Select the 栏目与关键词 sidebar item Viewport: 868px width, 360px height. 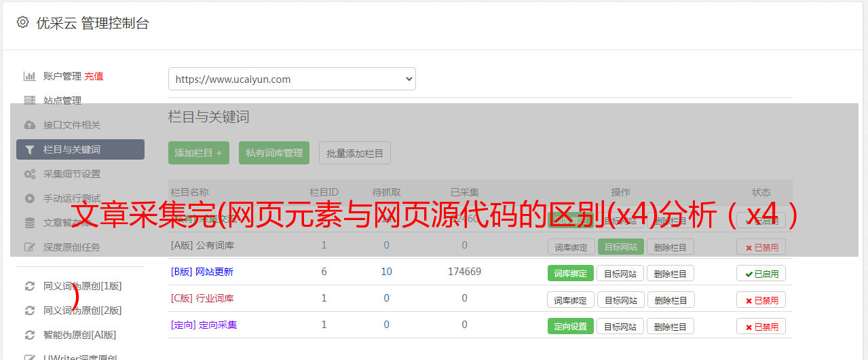pos(80,149)
